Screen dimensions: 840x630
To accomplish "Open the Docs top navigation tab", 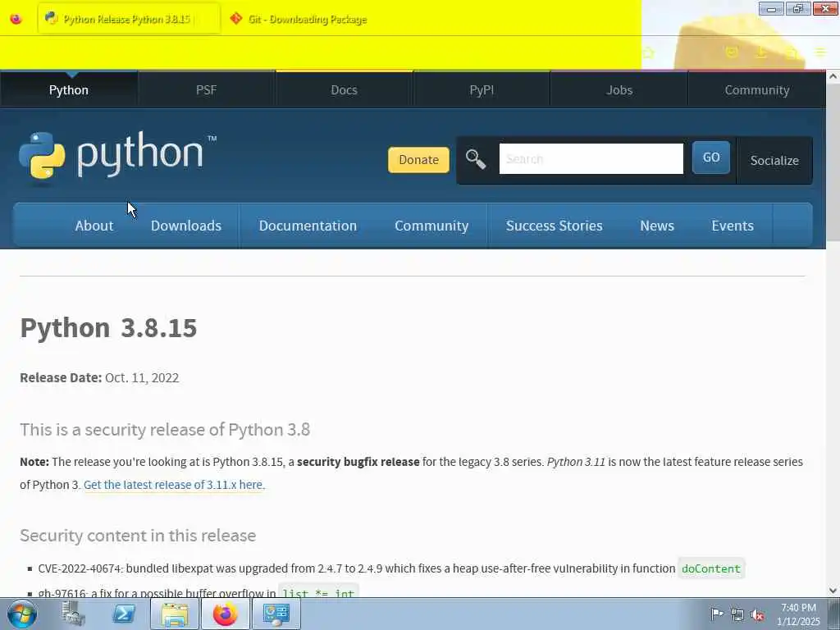I will coord(344,90).
